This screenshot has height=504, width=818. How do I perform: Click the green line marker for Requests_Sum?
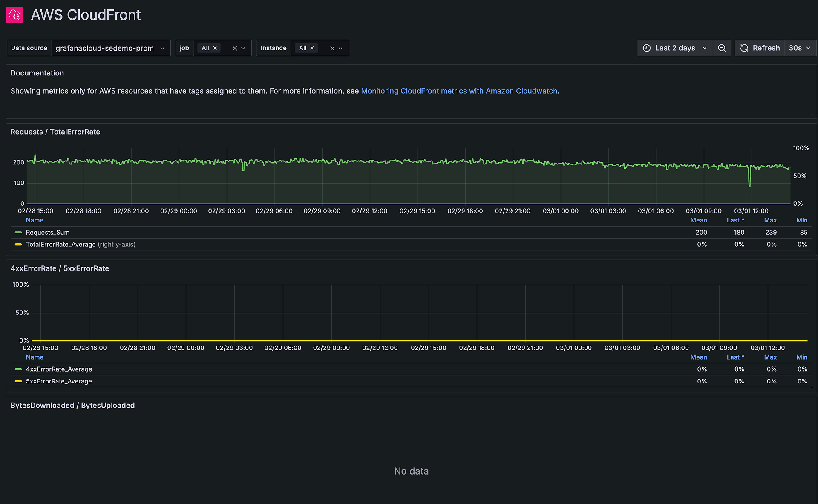(x=17, y=232)
